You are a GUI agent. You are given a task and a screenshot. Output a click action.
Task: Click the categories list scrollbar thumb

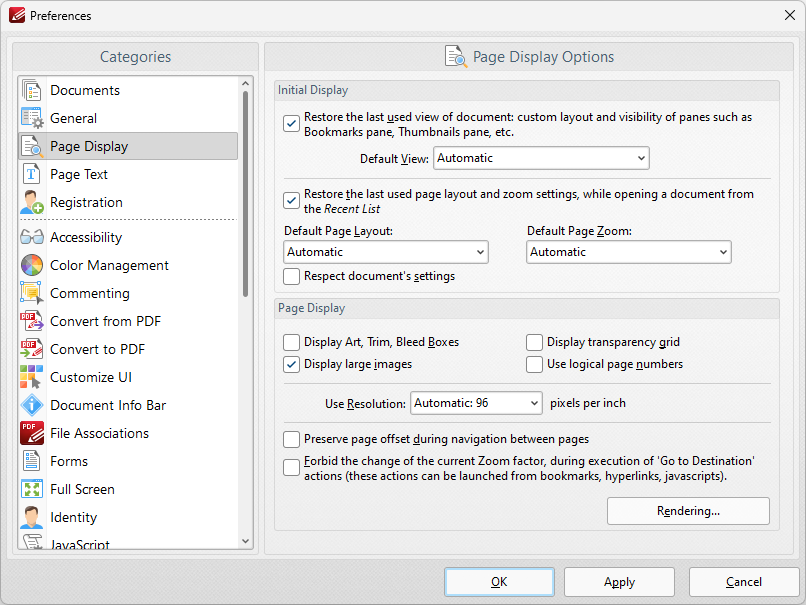246,194
